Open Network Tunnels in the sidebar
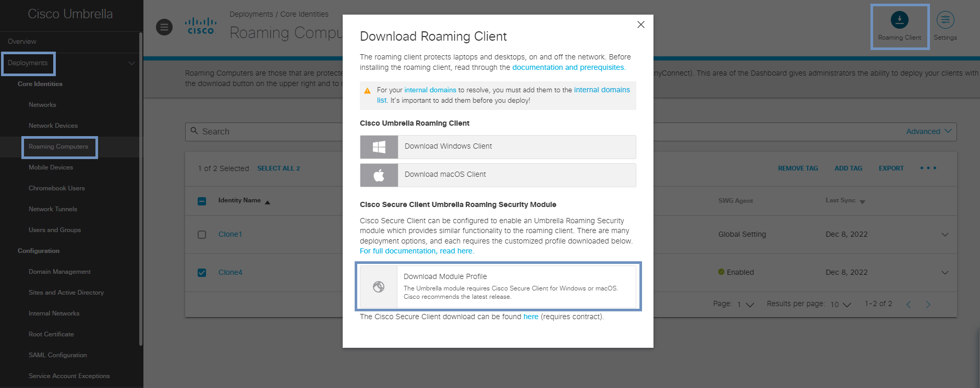Image resolution: width=980 pixels, height=388 pixels. pos(53,209)
